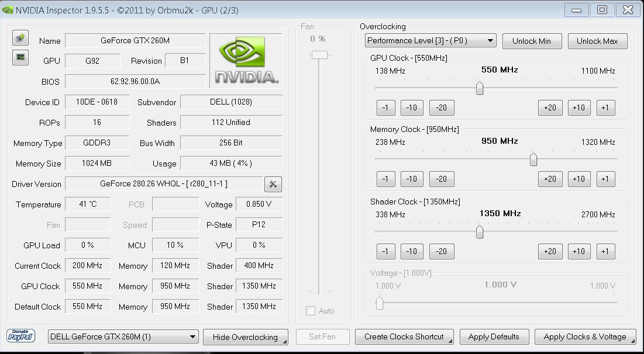Click the Voltage slider handle

(x=380, y=303)
